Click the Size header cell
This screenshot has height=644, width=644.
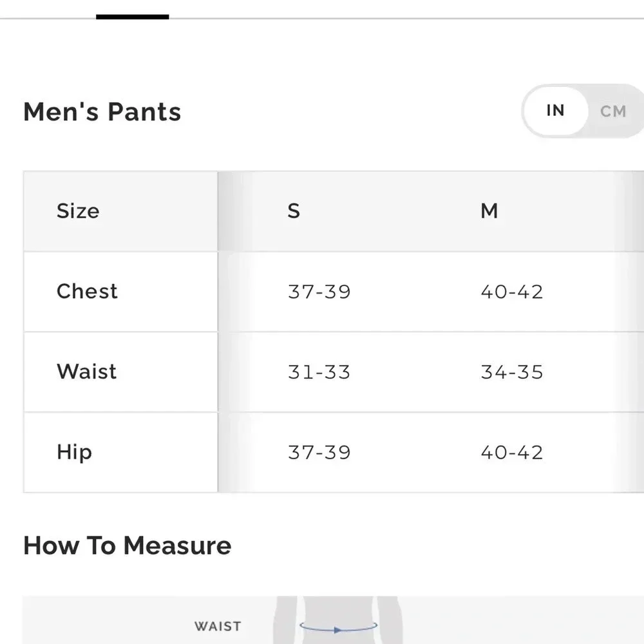coord(121,211)
